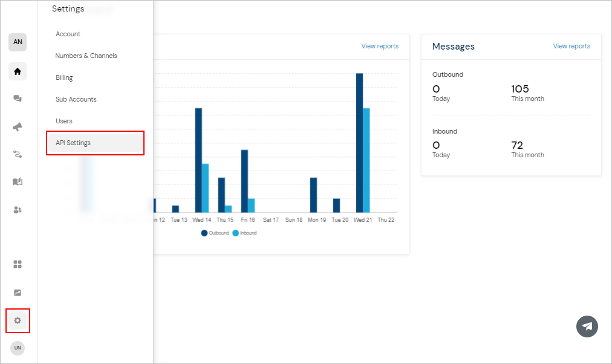Click View reports link above chart
The height and width of the screenshot is (364, 612).
click(x=380, y=47)
